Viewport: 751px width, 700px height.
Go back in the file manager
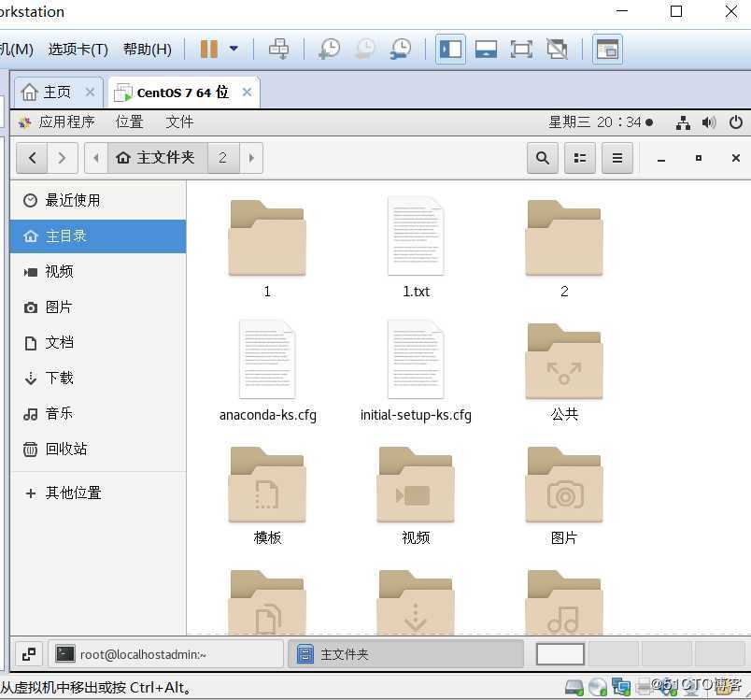coord(32,158)
